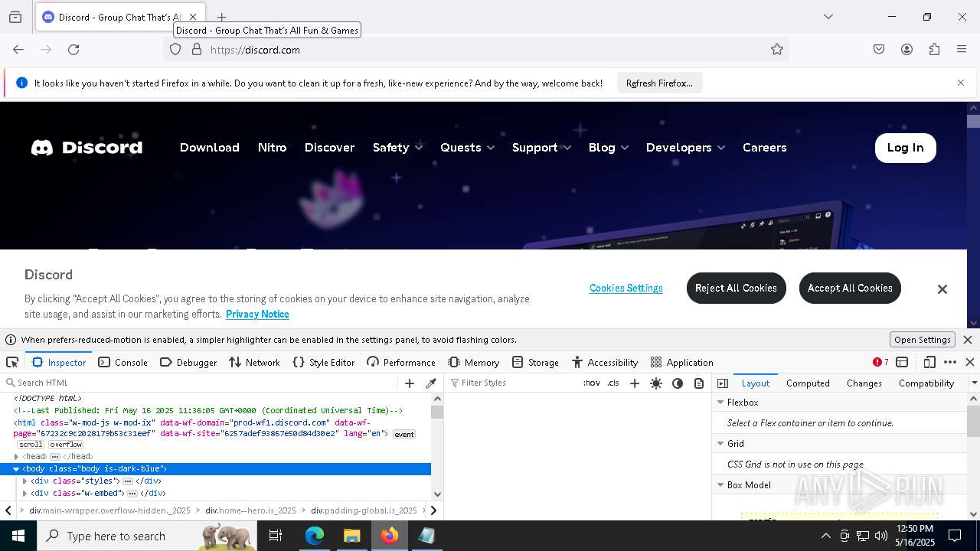The width and height of the screenshot is (980, 551).
Task: Open the Developers dropdown in Discord nav
Action: pos(686,148)
